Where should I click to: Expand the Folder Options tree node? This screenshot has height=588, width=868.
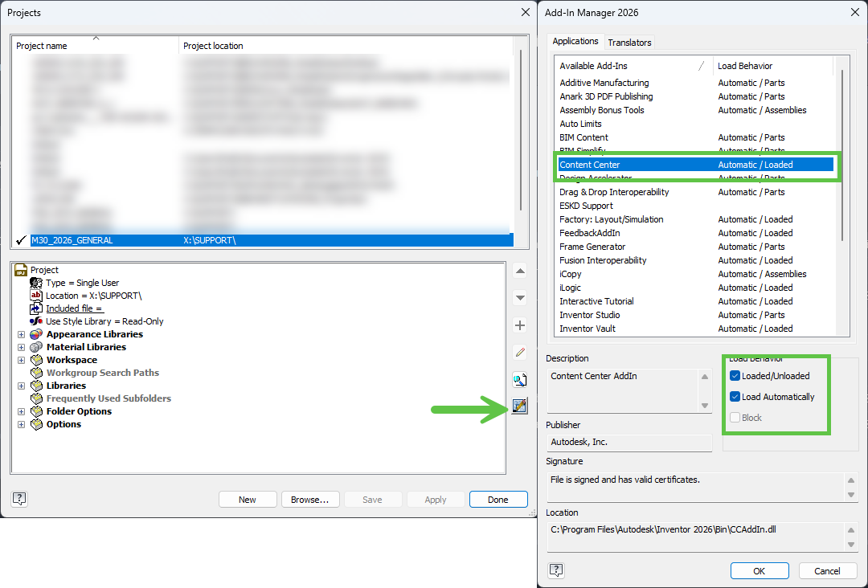coord(21,411)
